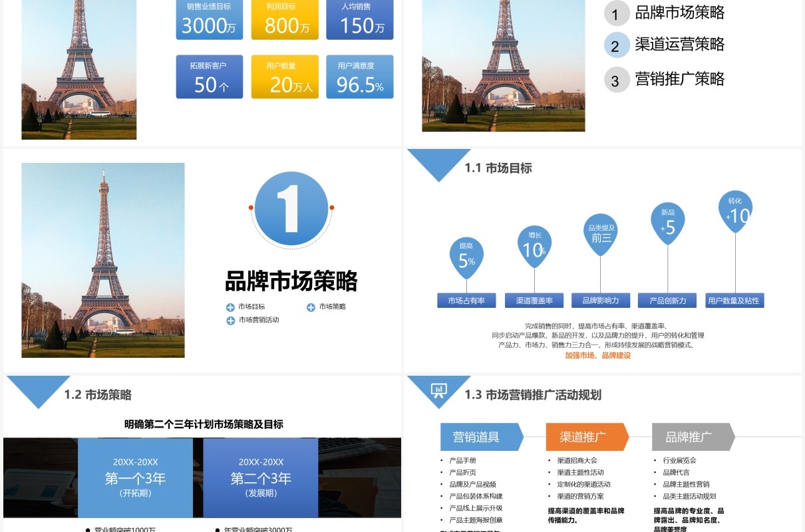Click the 用户数量及粘性 label box
This screenshot has height=532, width=805.
click(x=734, y=301)
